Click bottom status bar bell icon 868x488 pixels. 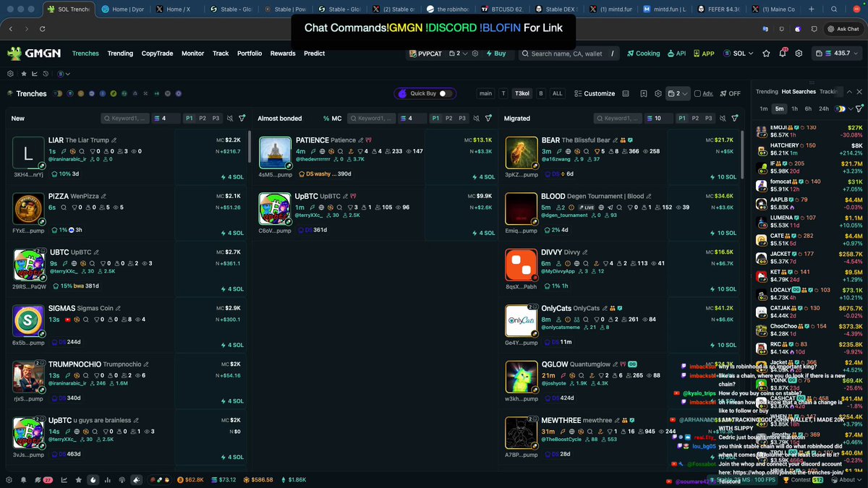(x=23, y=479)
